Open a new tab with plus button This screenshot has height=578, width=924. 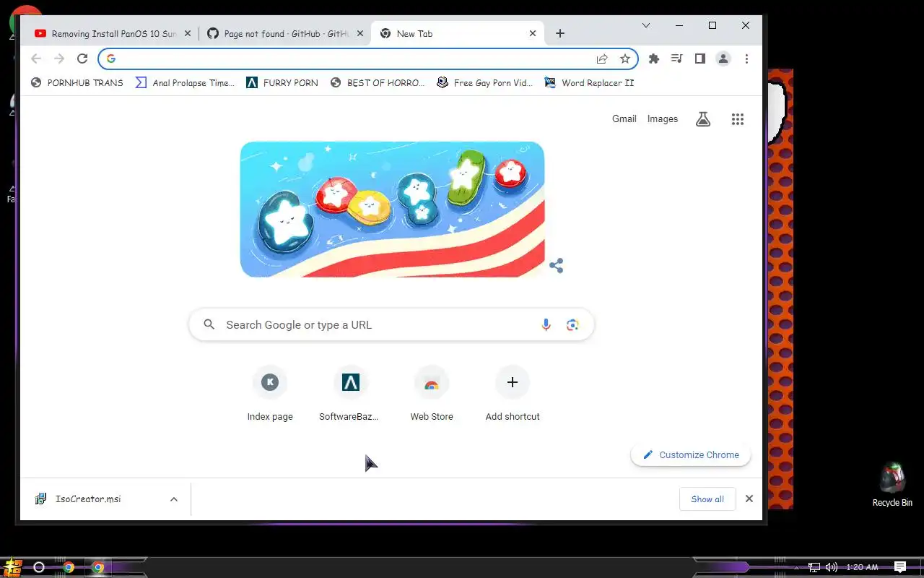pyautogui.click(x=560, y=33)
